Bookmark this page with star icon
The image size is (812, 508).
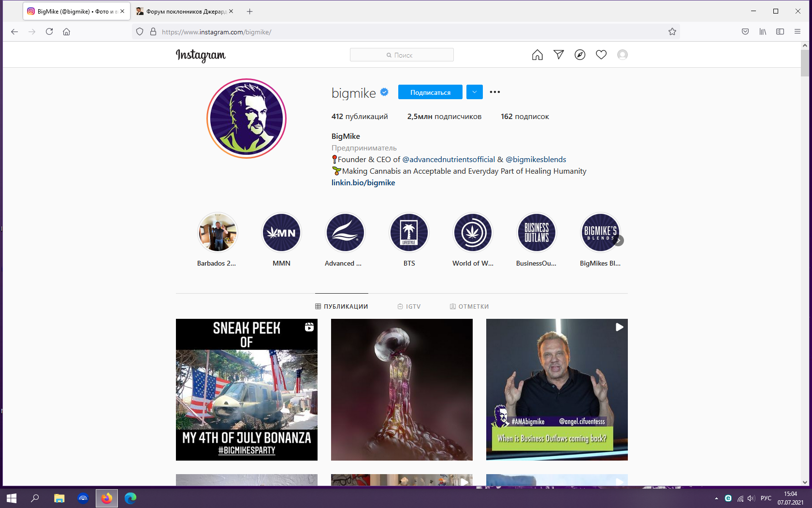point(672,32)
